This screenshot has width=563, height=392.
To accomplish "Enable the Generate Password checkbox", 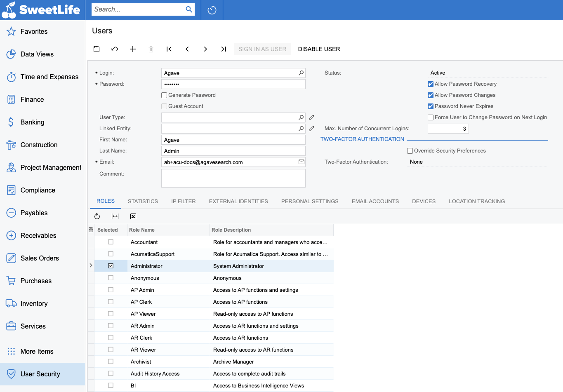I will [164, 95].
